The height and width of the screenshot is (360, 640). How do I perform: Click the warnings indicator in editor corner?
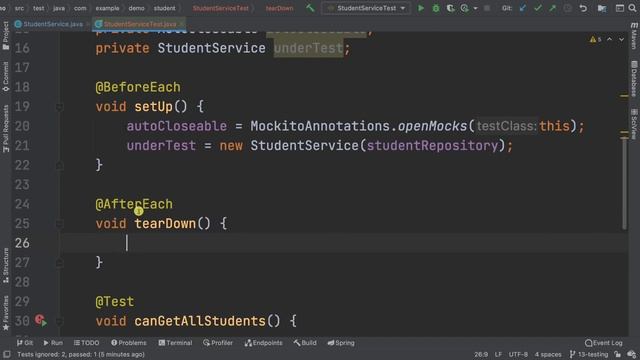595,40
